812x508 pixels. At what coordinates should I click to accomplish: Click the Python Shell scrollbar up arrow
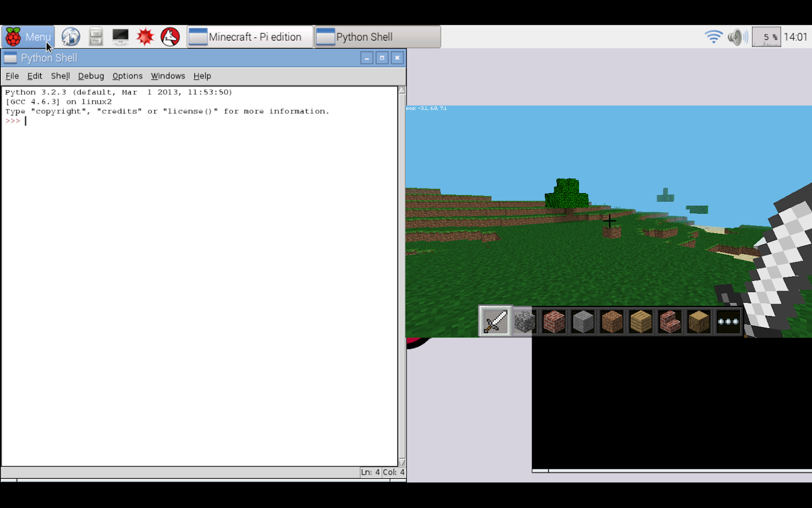[x=402, y=90]
